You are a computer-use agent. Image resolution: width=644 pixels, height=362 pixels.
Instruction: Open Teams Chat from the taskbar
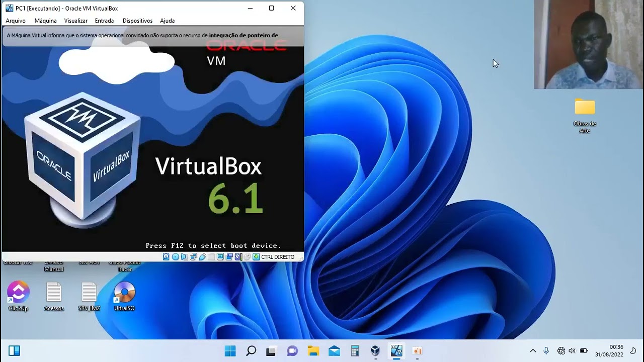(x=292, y=350)
